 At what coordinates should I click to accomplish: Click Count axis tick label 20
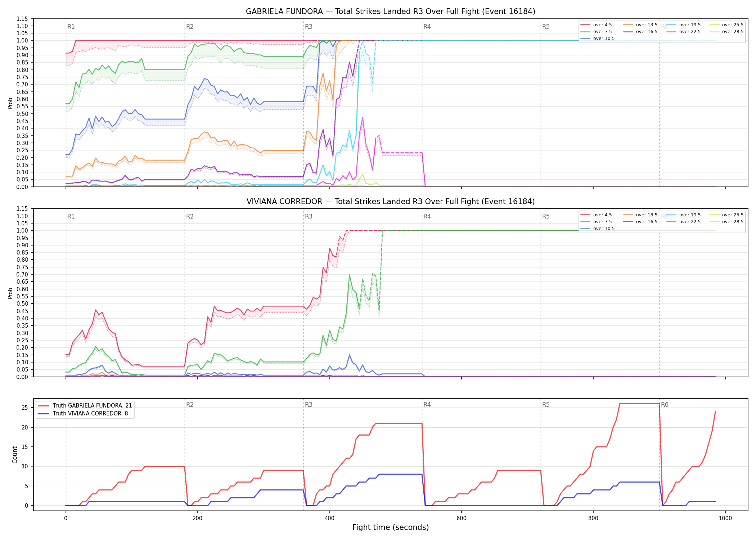[25, 427]
